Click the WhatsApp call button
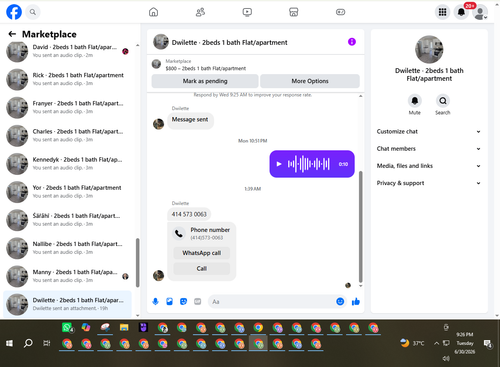Screen dimensions: 500x367 coord(202,253)
